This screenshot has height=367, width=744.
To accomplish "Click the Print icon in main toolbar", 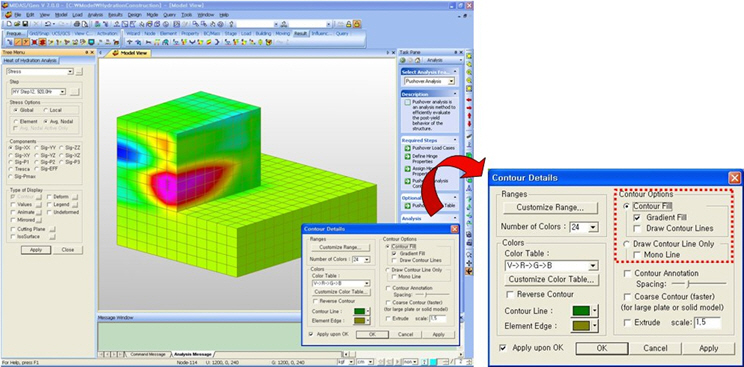I will coord(77,23).
